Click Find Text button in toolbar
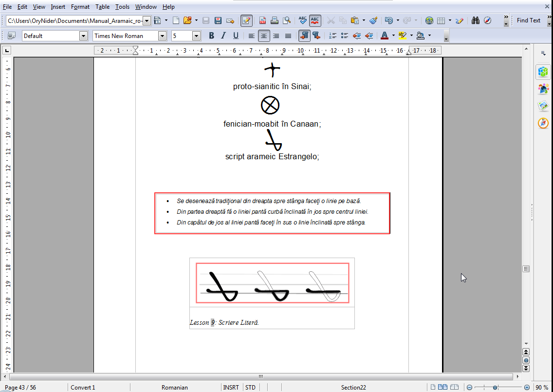The width and height of the screenshot is (553, 392). point(528,20)
